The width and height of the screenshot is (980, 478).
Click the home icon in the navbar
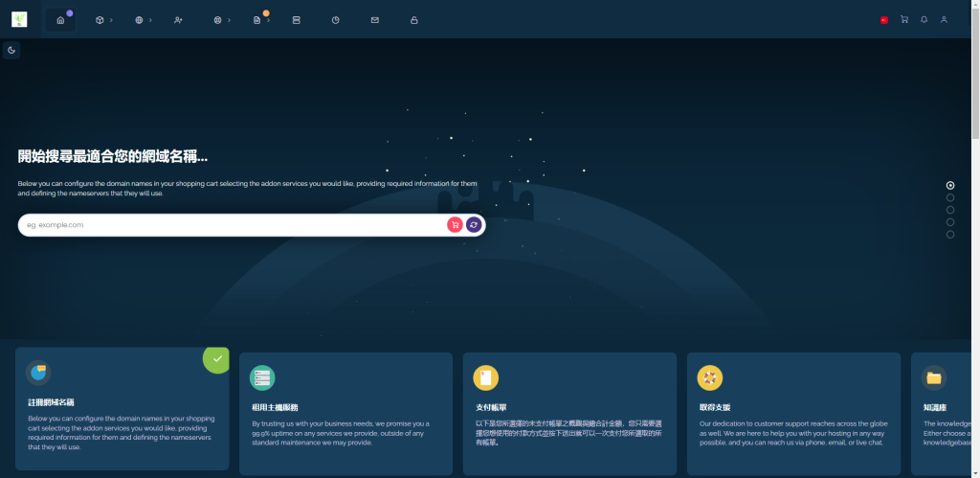[x=60, y=20]
